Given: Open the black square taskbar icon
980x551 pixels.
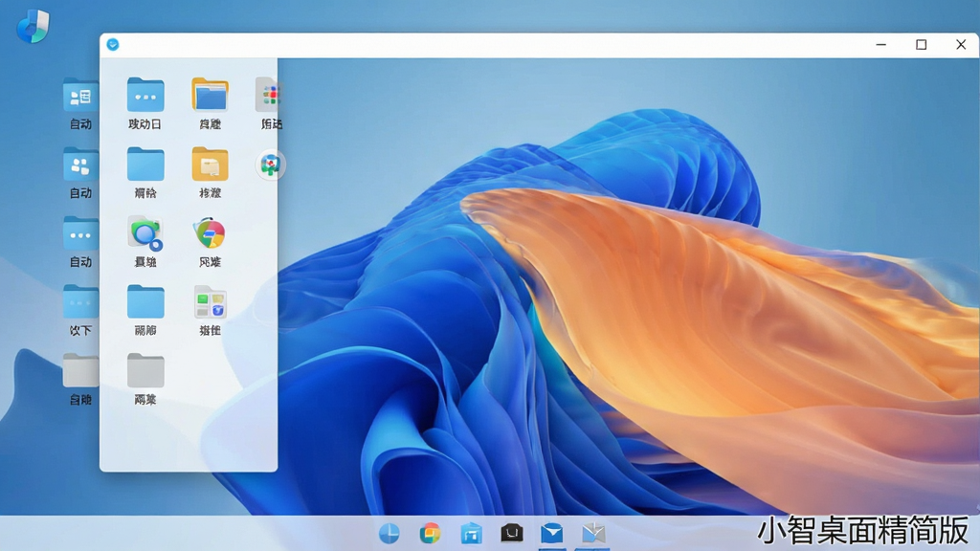Looking at the screenshot, I should pyautogui.click(x=512, y=533).
